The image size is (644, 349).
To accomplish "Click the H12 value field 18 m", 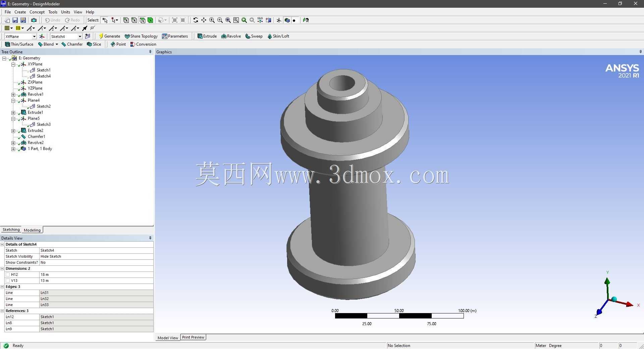I will 96,275.
